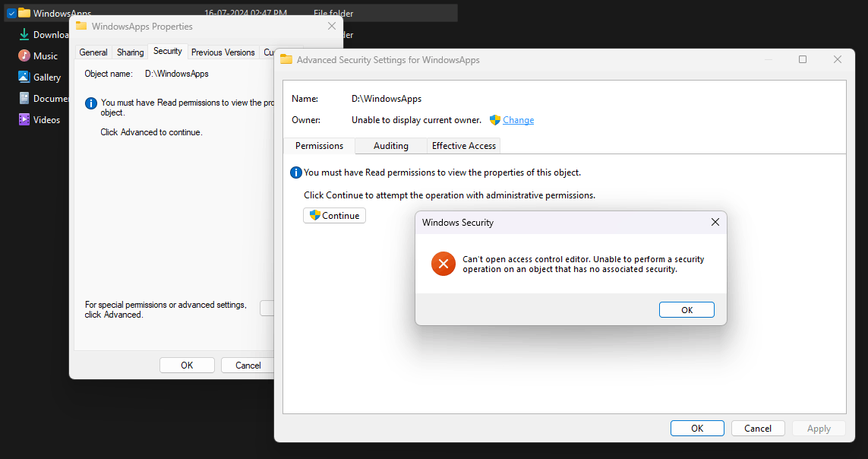The image size is (868, 459).
Task: Click the Change owner link
Action: click(518, 119)
